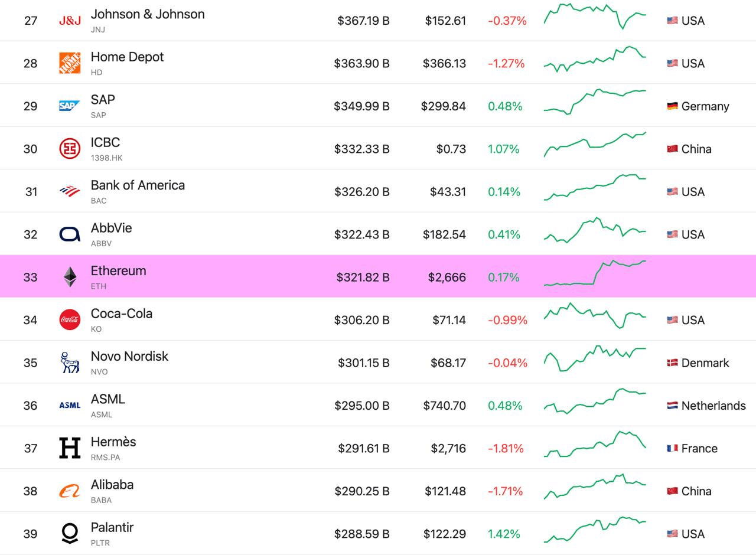This screenshot has height=555, width=756.
Task: Click the SAP price sparkline chart
Action: tap(595, 102)
